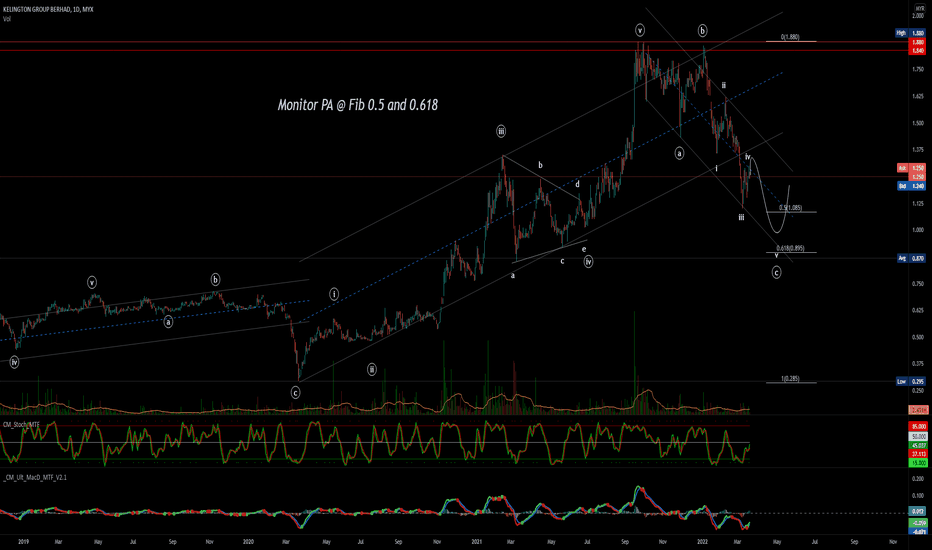This screenshot has height=550, width=932.
Task: Select the Low price label 0.295
Action: (x=910, y=381)
